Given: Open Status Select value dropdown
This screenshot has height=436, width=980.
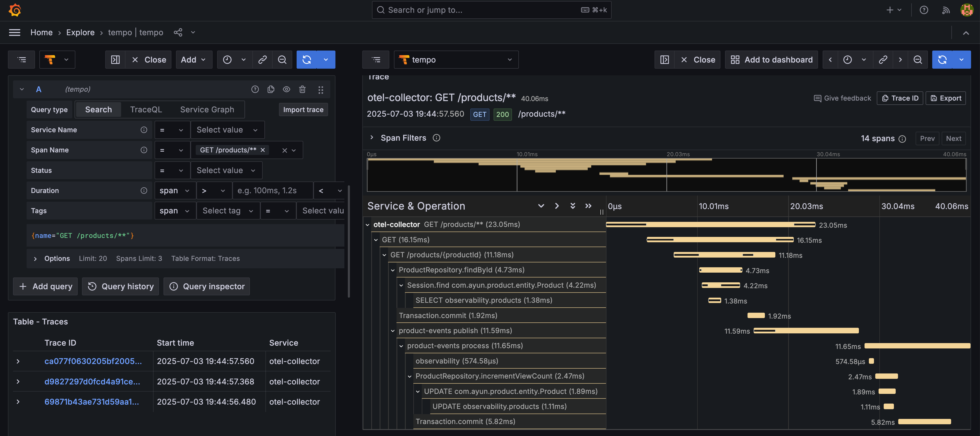Looking at the screenshot, I should tap(226, 170).
